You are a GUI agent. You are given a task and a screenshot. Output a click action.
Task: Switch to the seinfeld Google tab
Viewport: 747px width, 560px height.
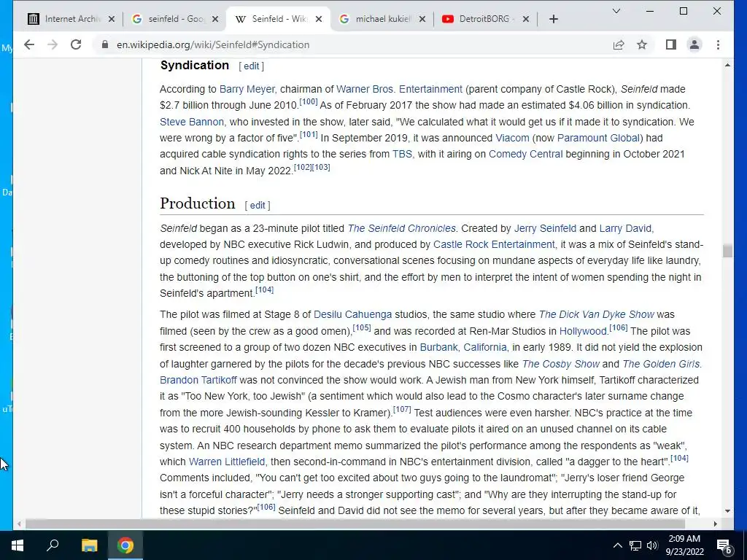click(x=175, y=19)
